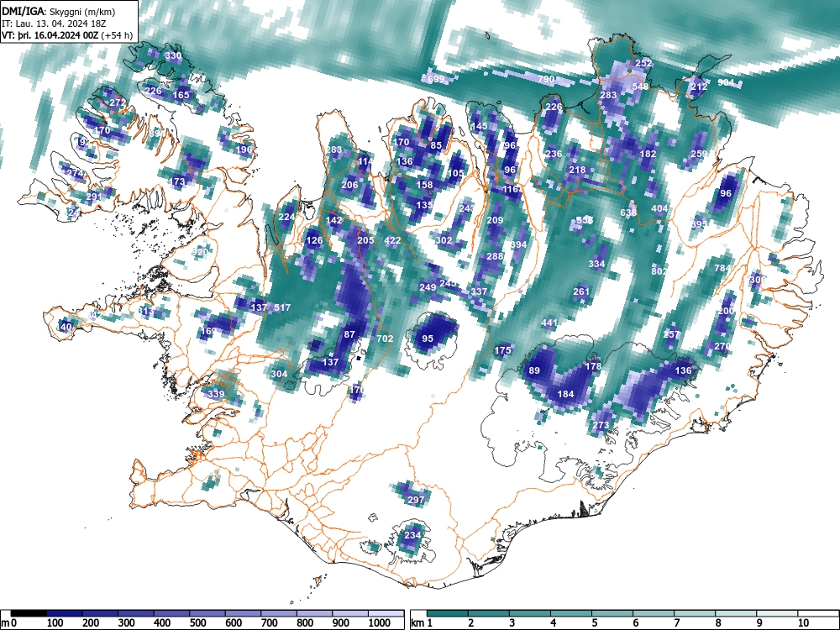The height and width of the screenshot is (630, 840).
Task: Click the 784 visibility value on the map
Action: [x=722, y=268]
